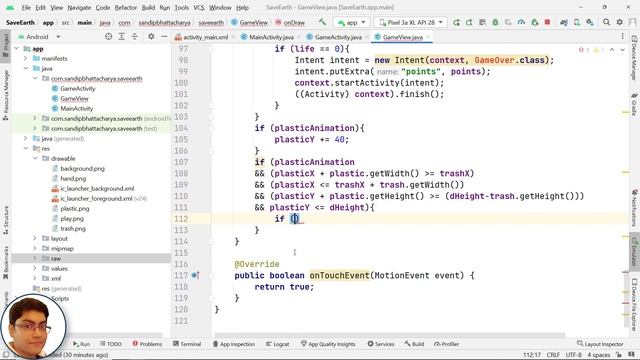640x360 pixels.
Task: Open the App Quality Insights tool window
Action: (329, 344)
